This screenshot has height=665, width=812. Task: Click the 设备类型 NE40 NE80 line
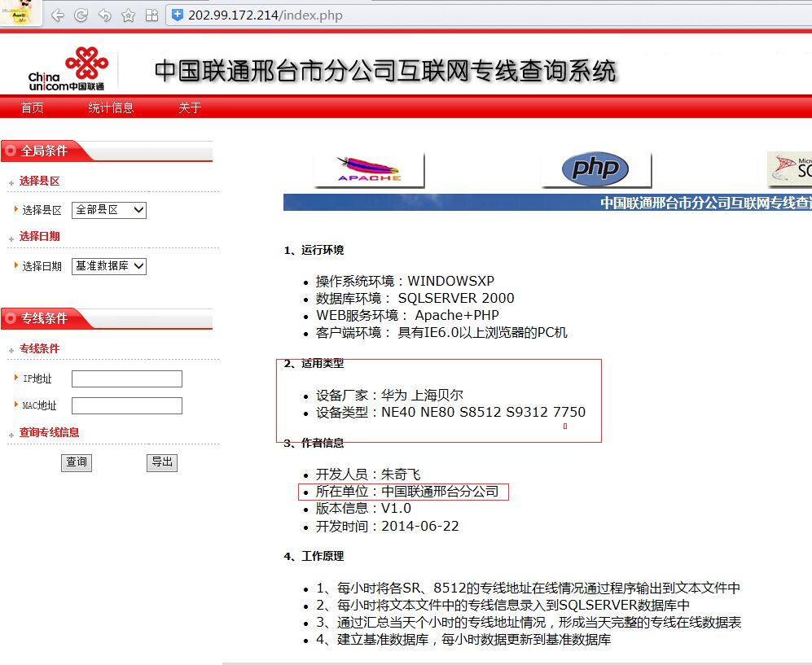[450, 413]
